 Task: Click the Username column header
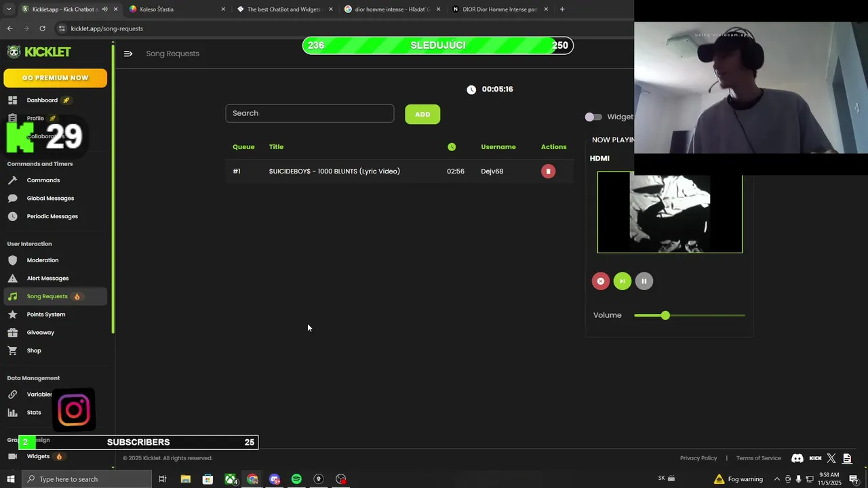pos(498,147)
